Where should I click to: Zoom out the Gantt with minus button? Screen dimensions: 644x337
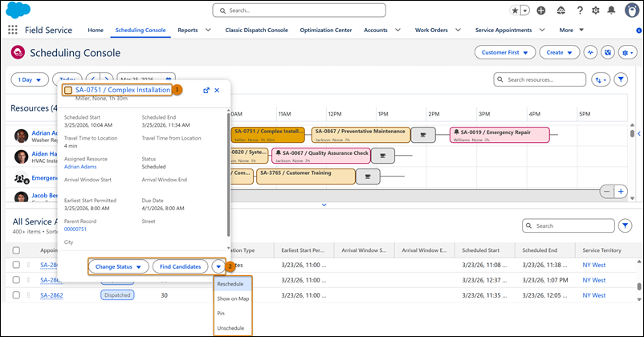(x=607, y=191)
